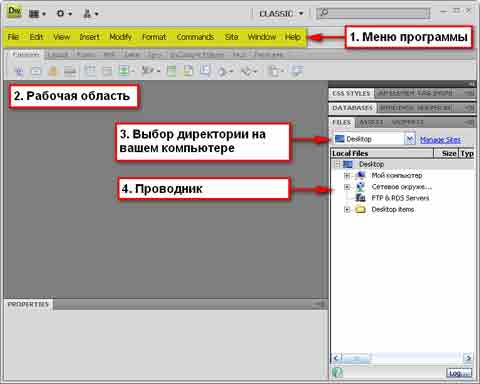Switch to the FILES panel tab
This screenshot has width=480, height=384.
tap(342, 122)
